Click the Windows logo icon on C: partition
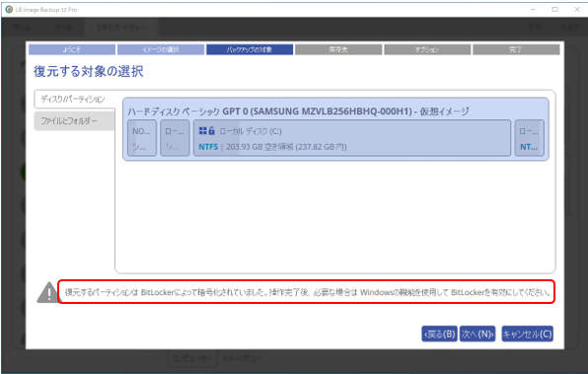588x374 pixels. point(203,130)
